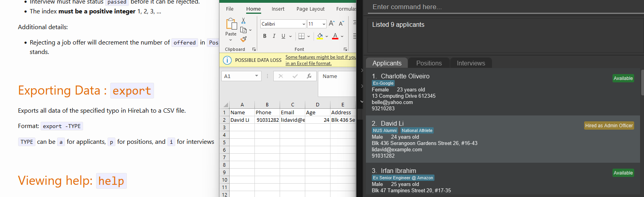Open the font color dropdown arrow

tap(342, 36)
